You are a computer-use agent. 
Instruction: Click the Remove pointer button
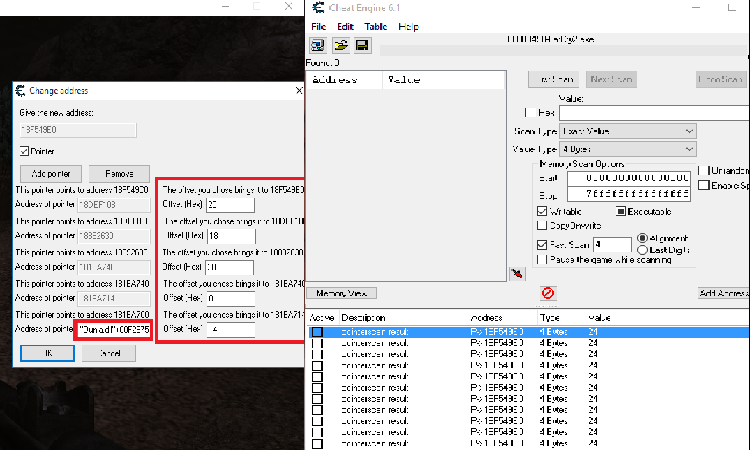(x=119, y=174)
